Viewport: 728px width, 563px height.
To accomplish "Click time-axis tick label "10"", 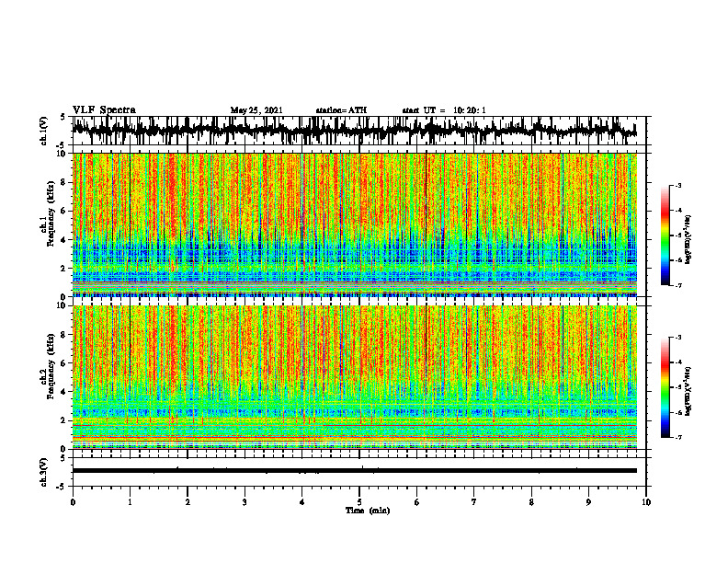I will click(646, 502).
